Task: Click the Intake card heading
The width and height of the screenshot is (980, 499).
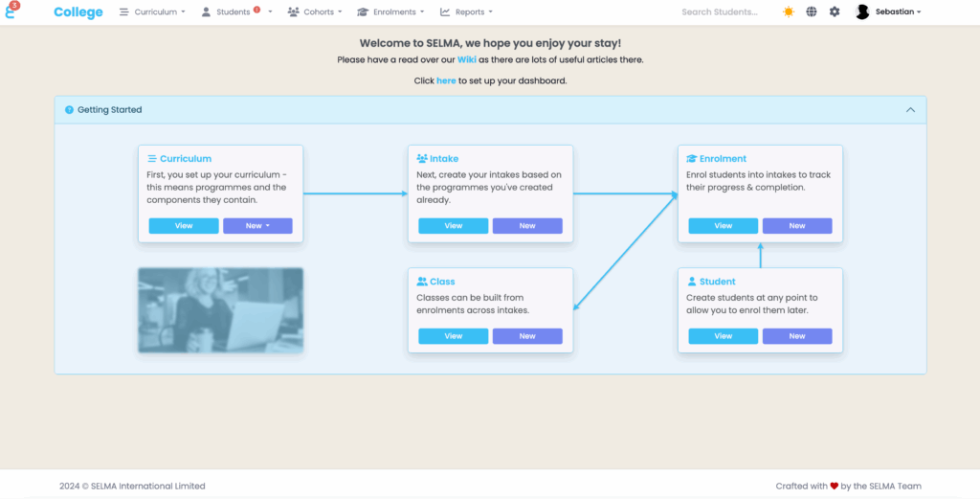Action: 444,159
